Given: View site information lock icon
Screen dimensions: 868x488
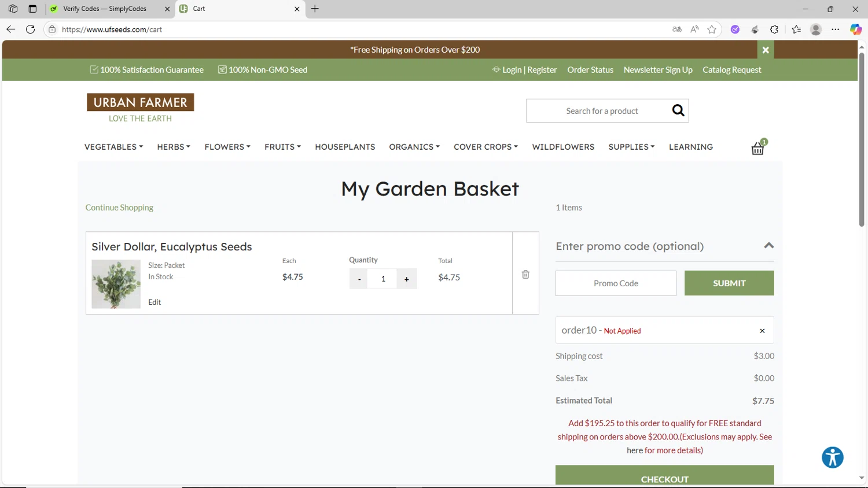Looking at the screenshot, I should (52, 29).
